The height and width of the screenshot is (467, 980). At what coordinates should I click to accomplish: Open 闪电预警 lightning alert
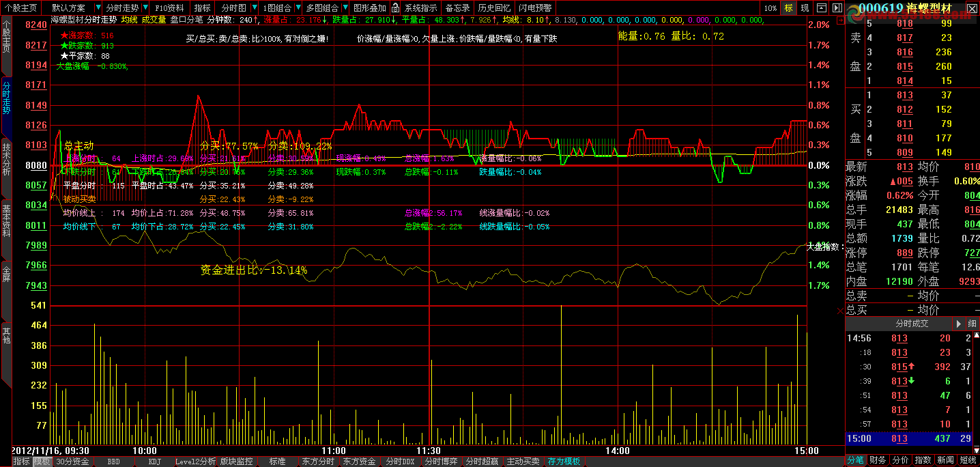[x=535, y=8]
